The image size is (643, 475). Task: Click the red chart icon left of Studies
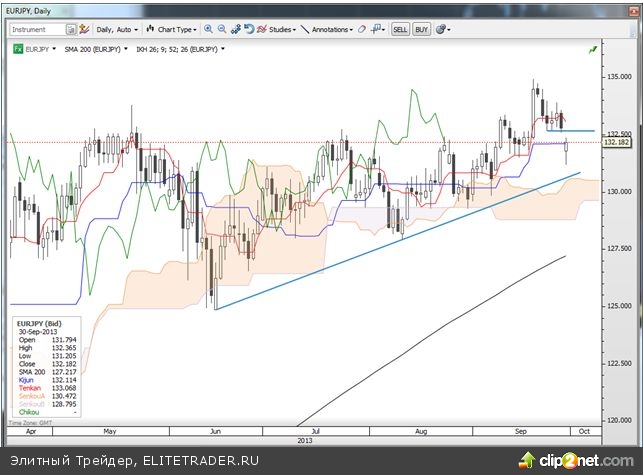point(258,30)
